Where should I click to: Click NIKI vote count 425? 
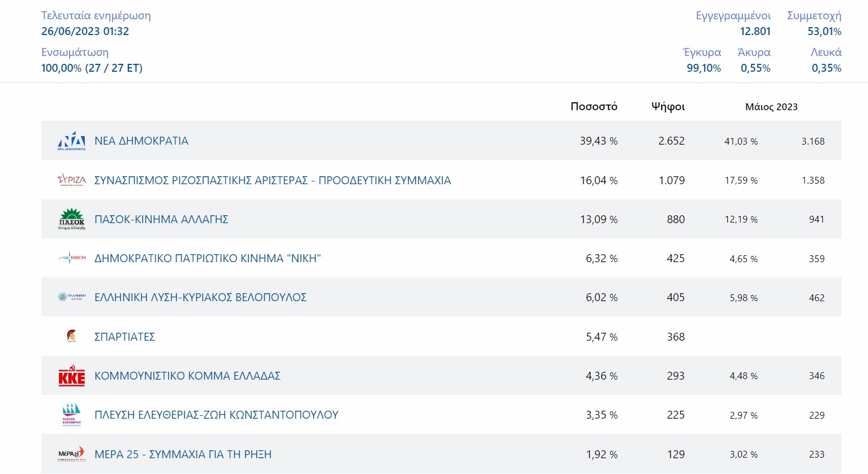point(676,258)
